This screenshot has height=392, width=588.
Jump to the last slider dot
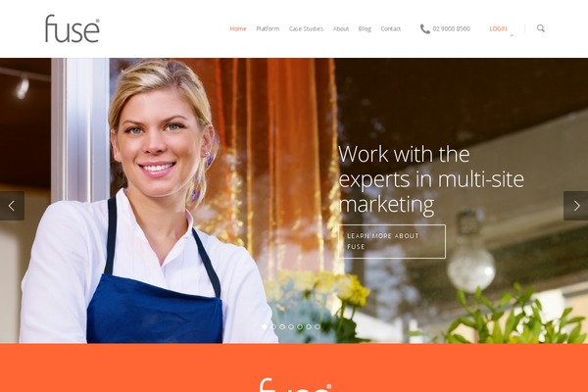[318, 326]
